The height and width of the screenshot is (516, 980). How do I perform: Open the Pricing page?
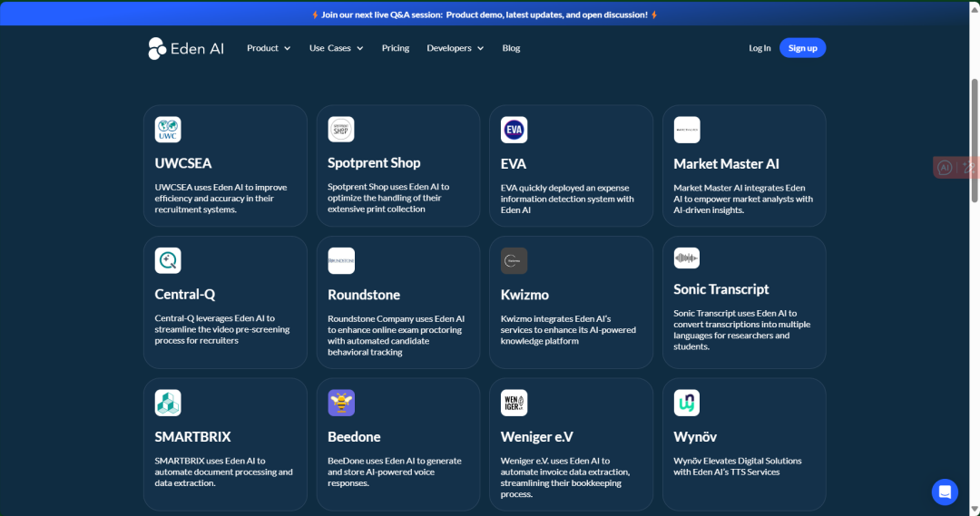[x=396, y=48]
